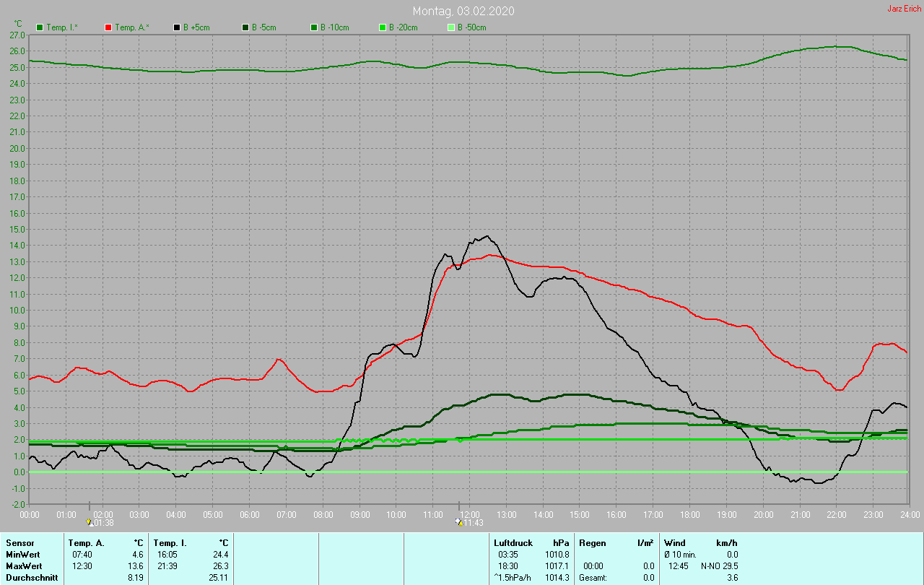Screen dimensions: 924x585
Task: Click the Temp. I. table header
Action: click(x=170, y=542)
